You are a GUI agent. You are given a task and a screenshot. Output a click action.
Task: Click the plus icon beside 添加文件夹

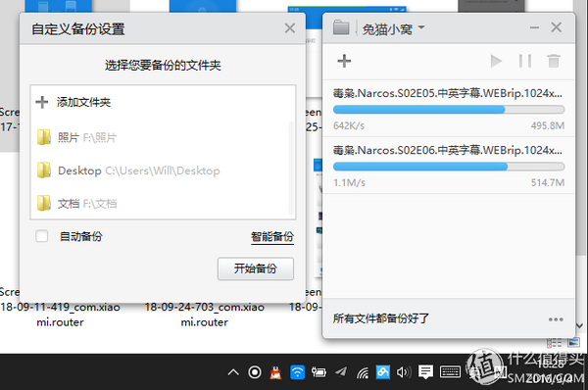point(41,102)
